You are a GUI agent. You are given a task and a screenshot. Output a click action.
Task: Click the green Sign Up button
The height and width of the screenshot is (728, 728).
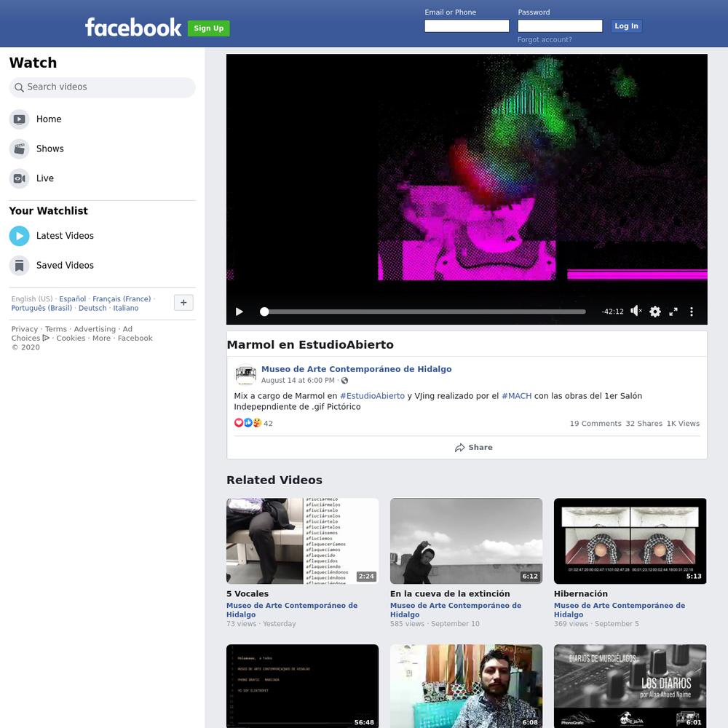(x=208, y=28)
